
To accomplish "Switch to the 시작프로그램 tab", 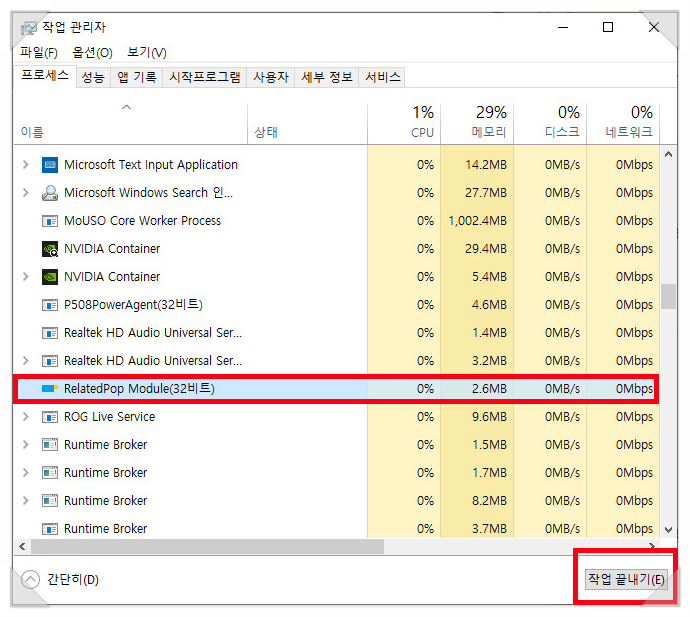I will coord(205,77).
